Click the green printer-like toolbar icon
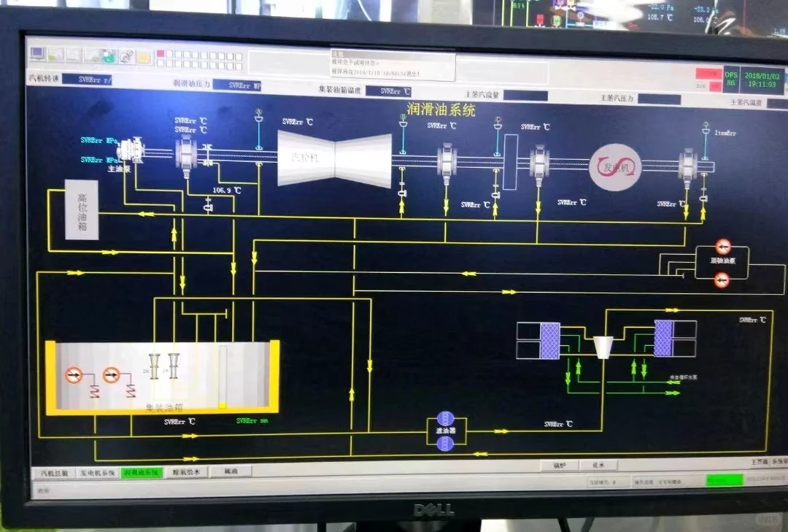The image size is (788, 532). [x=109, y=56]
